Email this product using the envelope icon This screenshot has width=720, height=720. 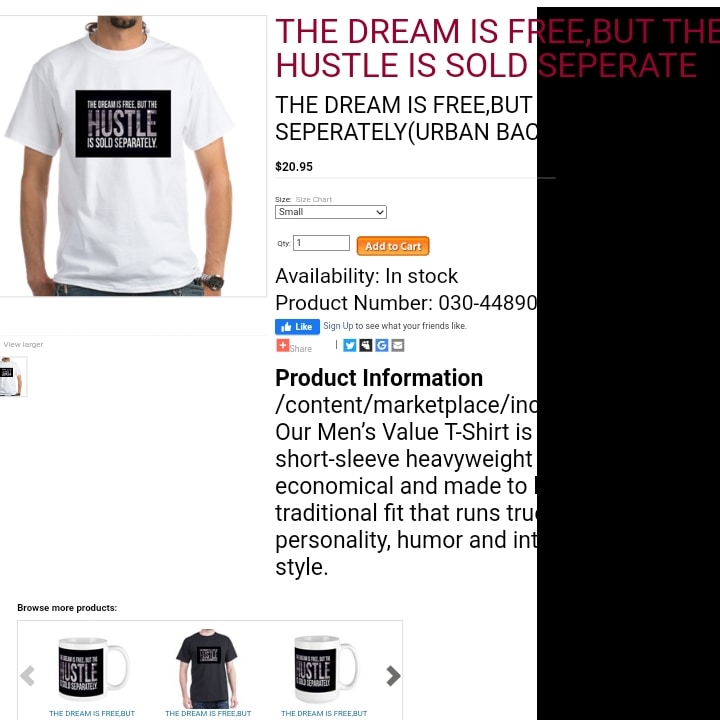[398, 345]
